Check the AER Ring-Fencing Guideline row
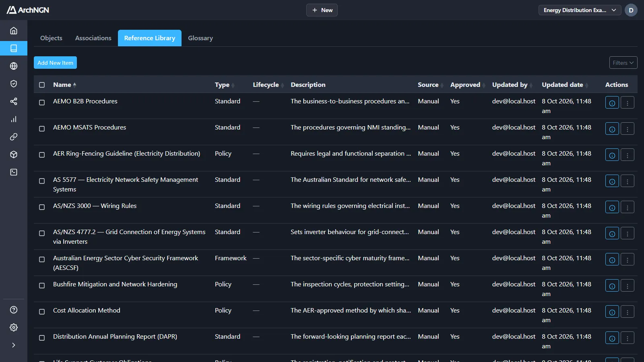Viewport: 644px width, 362px height. click(42, 155)
